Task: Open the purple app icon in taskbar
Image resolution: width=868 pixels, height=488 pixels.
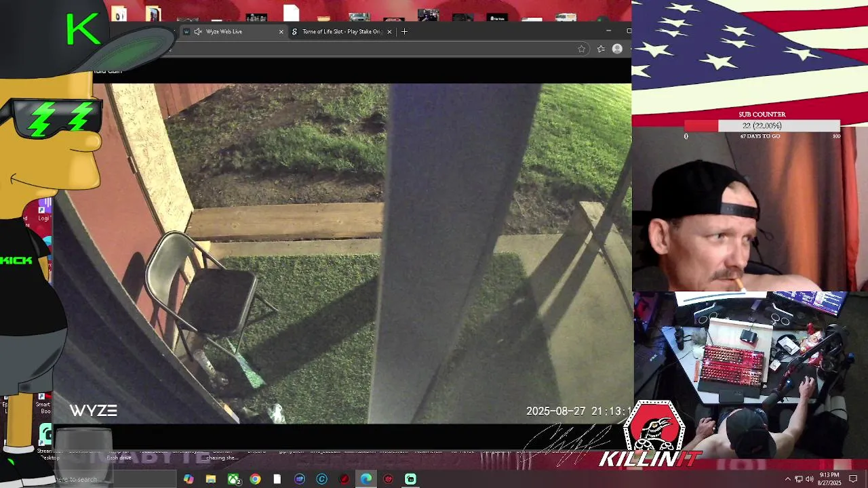Action: pos(300,479)
